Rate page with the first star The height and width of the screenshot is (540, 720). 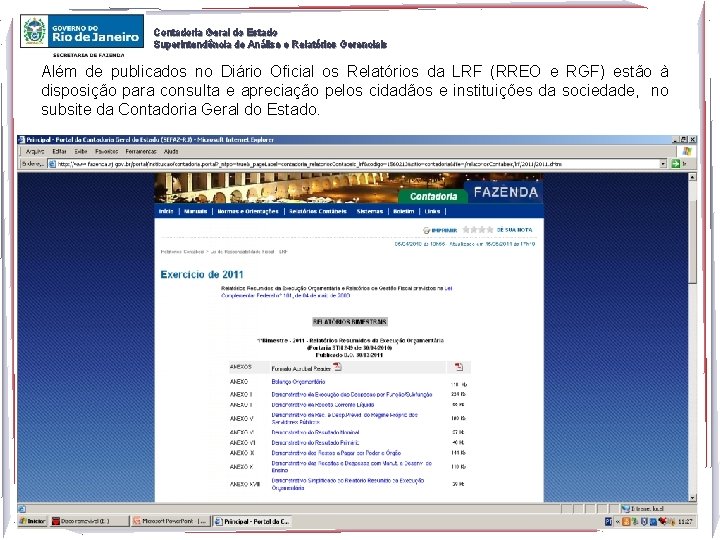(x=466, y=230)
